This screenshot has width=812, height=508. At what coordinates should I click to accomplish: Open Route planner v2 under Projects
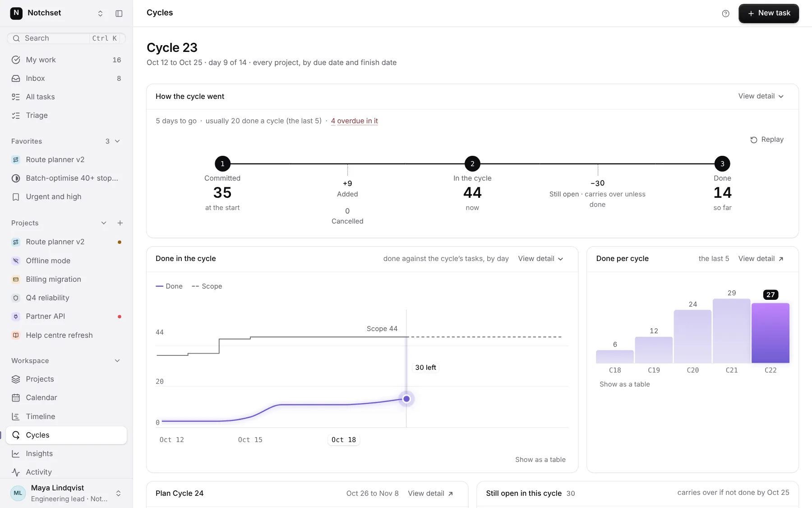point(66,242)
